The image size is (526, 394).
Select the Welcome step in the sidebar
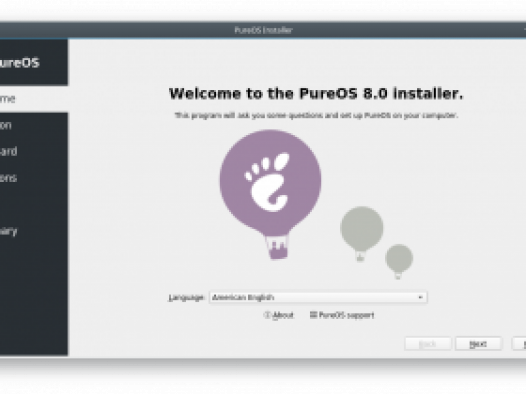(x=34, y=99)
